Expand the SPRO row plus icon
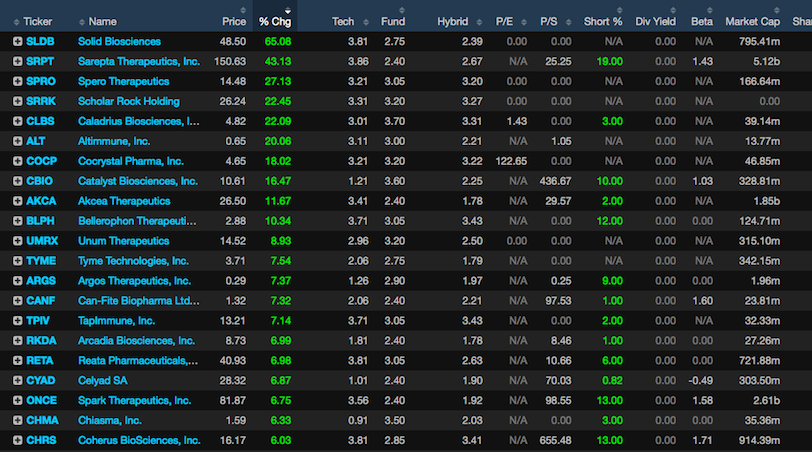The height and width of the screenshot is (452, 812). pyautogui.click(x=17, y=81)
